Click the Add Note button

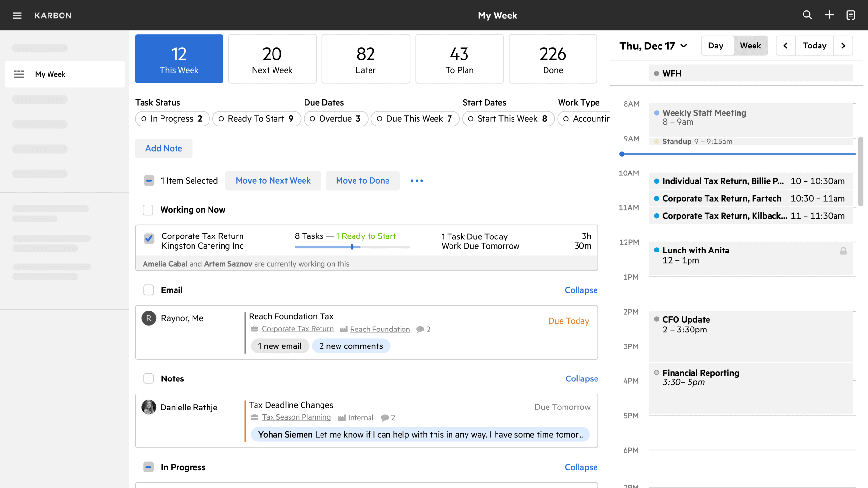[164, 148]
